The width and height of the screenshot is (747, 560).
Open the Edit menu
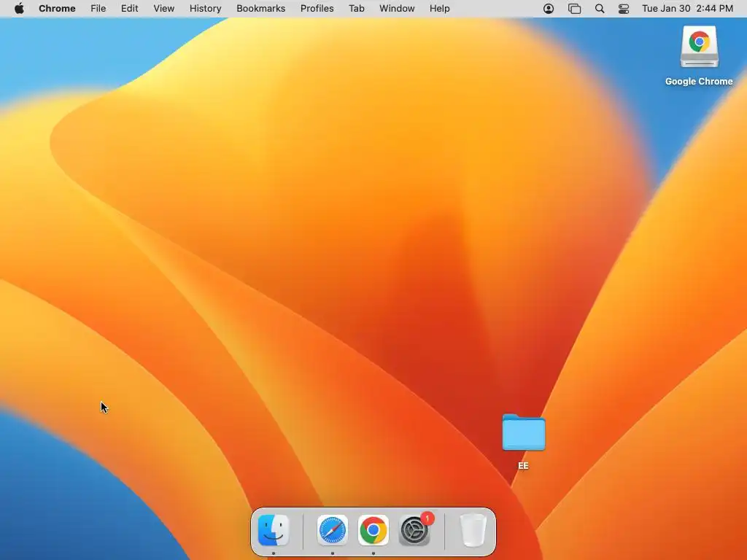[x=130, y=9]
